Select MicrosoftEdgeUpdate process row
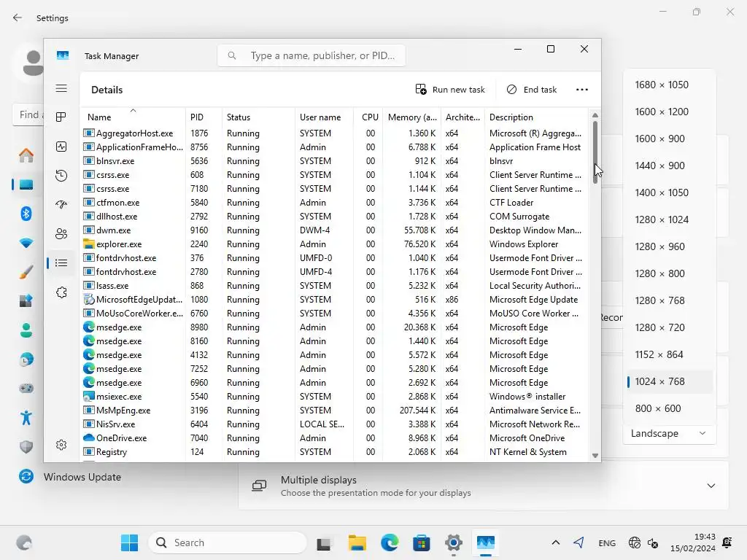Screen dimensions: 747x560 334,300
